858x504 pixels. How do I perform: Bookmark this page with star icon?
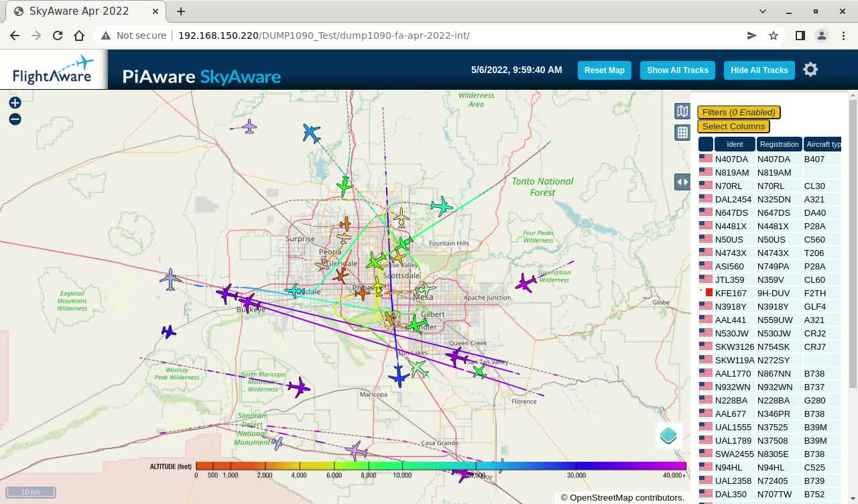coord(774,36)
